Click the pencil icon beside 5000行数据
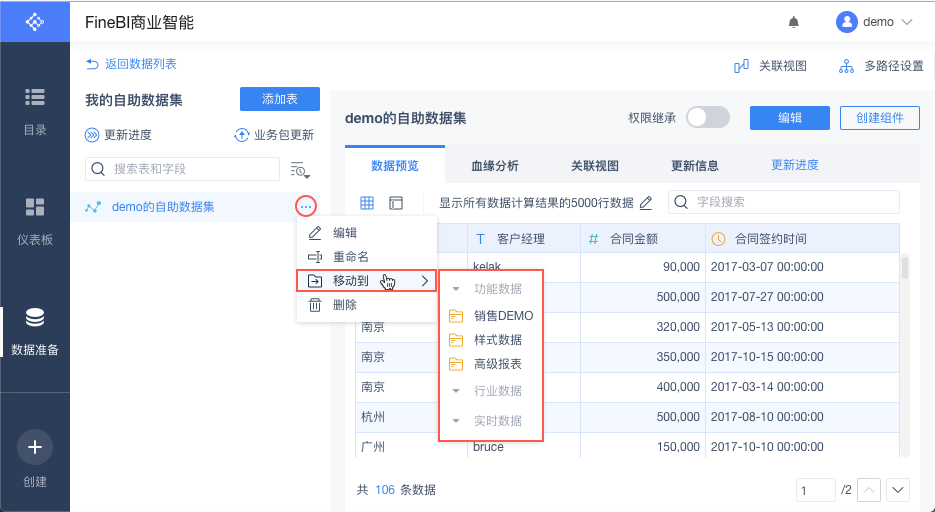Viewport: 935px width, 512px height. pos(646,203)
